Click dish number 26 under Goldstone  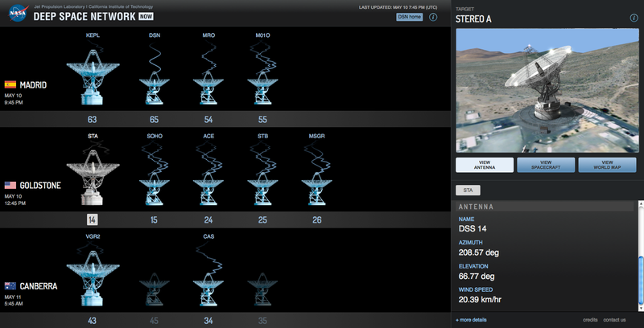tap(316, 220)
